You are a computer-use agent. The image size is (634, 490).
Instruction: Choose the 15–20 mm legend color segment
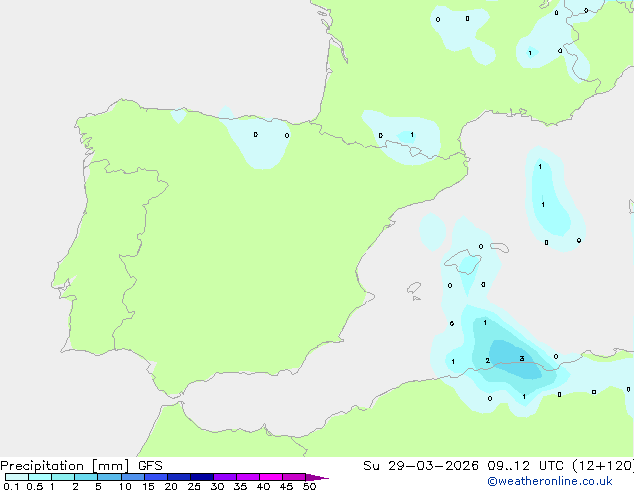(x=156, y=477)
